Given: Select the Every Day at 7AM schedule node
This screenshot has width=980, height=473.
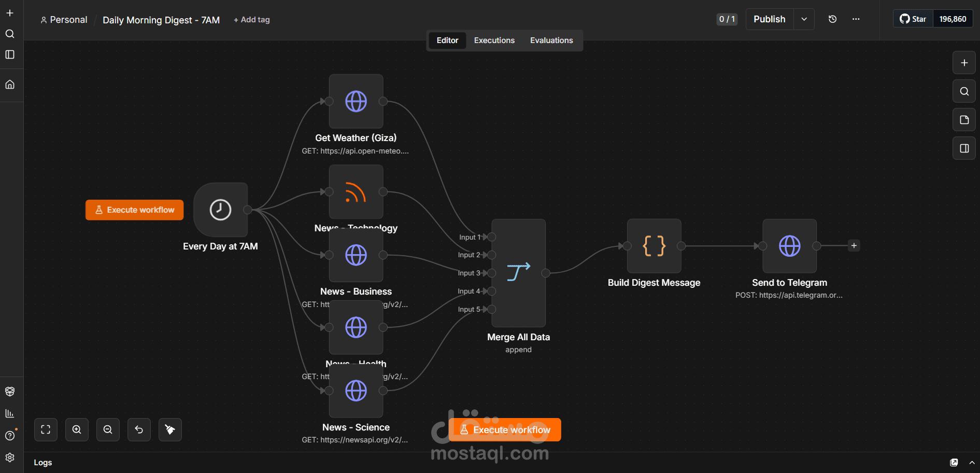Looking at the screenshot, I should click(220, 210).
